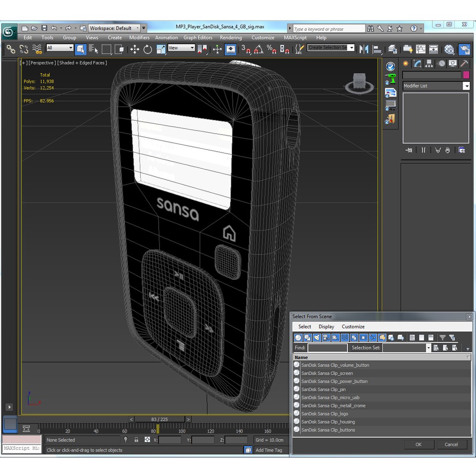
Task: Toggle 3D Snaps button
Action: [x=245, y=49]
